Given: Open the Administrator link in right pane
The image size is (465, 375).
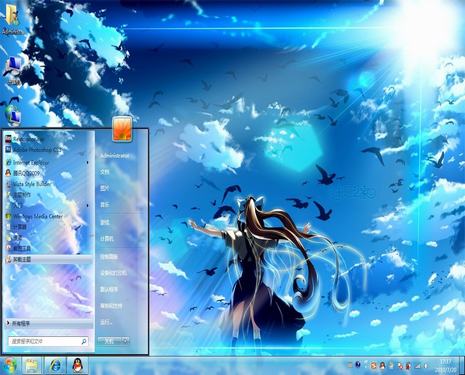Looking at the screenshot, I should [x=115, y=156].
